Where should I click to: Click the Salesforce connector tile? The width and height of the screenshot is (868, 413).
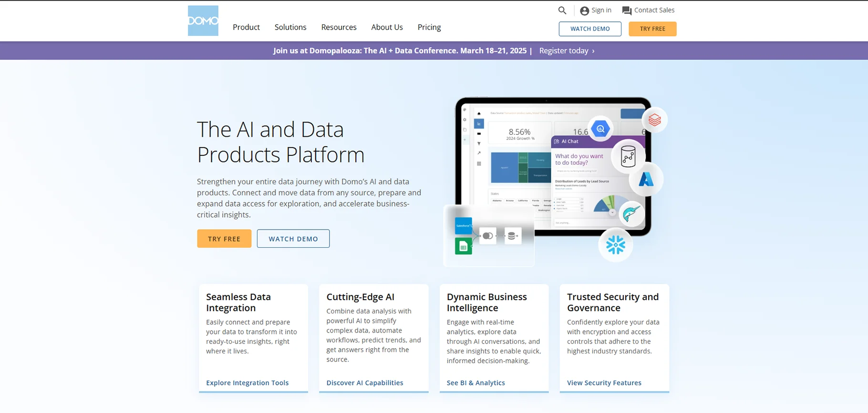pos(464,226)
